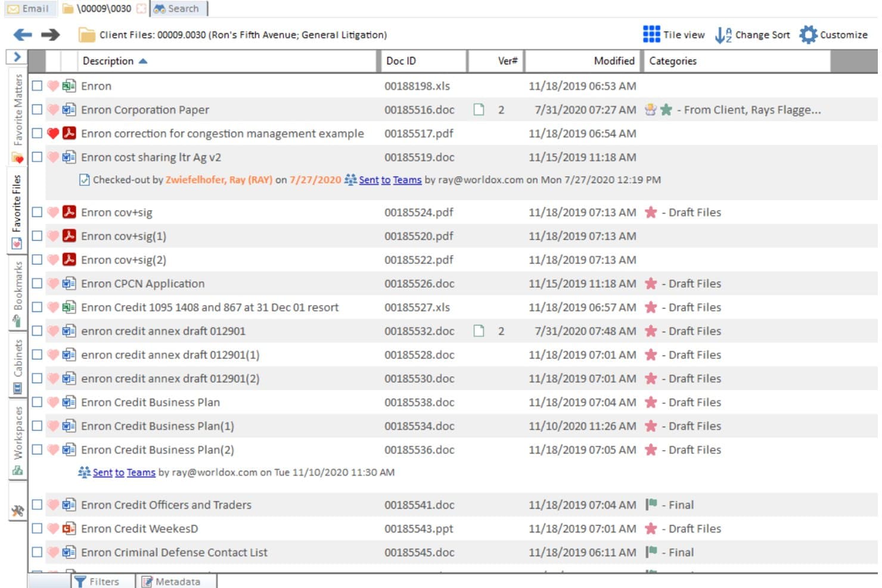The width and height of the screenshot is (882, 588).
Task: Click the version icon for enron credit annex draft 012901
Action: pyautogui.click(x=479, y=331)
